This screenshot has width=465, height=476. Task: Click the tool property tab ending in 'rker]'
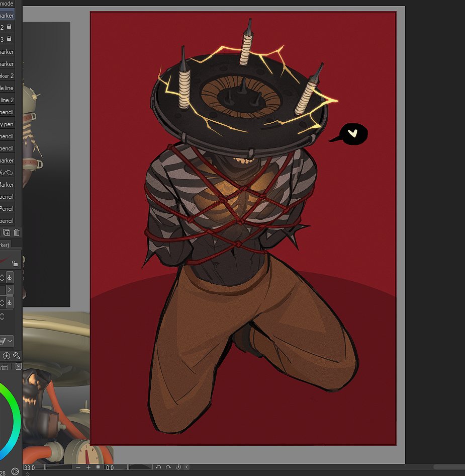(x=5, y=245)
